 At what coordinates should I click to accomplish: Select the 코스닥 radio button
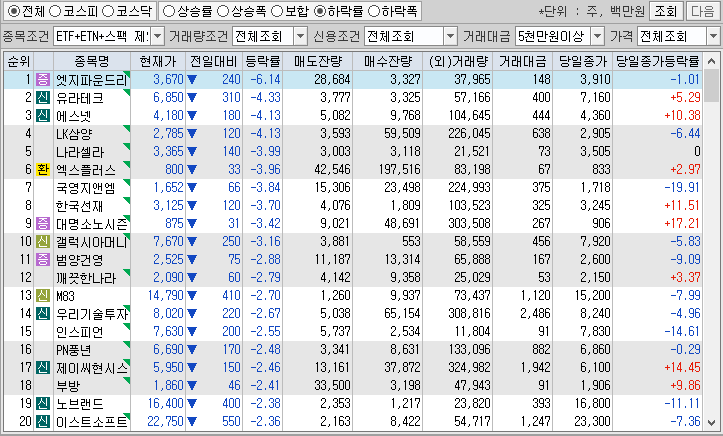(x=108, y=11)
